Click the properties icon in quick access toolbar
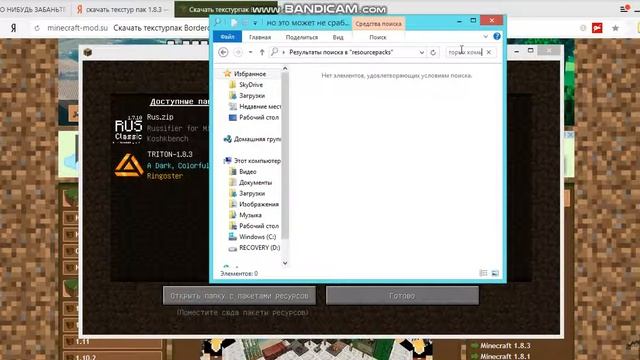This screenshot has width=640, height=360. point(234,23)
